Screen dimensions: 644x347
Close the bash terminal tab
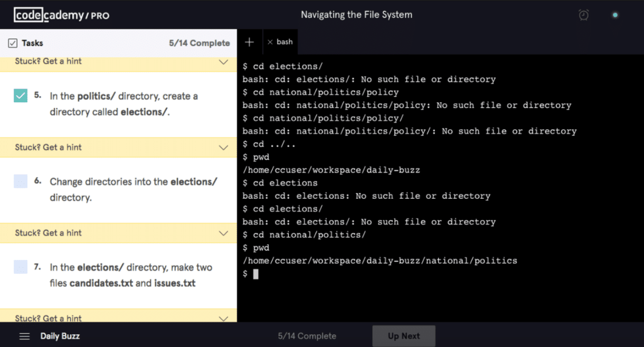pos(270,42)
